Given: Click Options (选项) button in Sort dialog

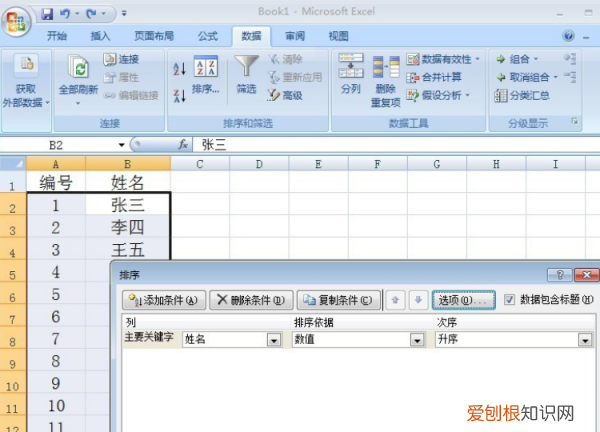Looking at the screenshot, I should (463, 300).
